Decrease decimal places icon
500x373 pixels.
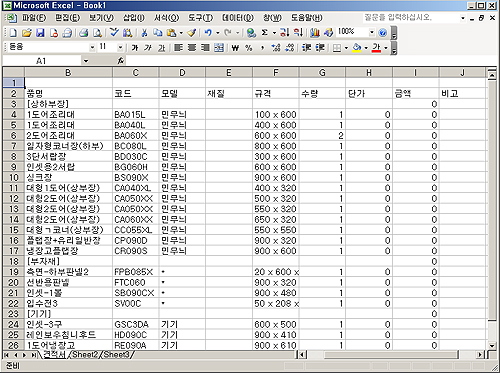290,48
